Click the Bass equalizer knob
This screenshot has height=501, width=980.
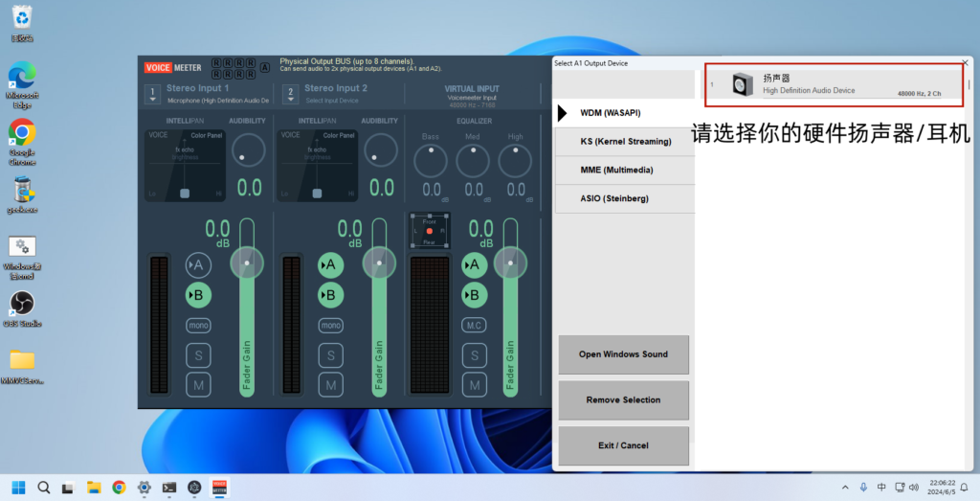[431, 160]
